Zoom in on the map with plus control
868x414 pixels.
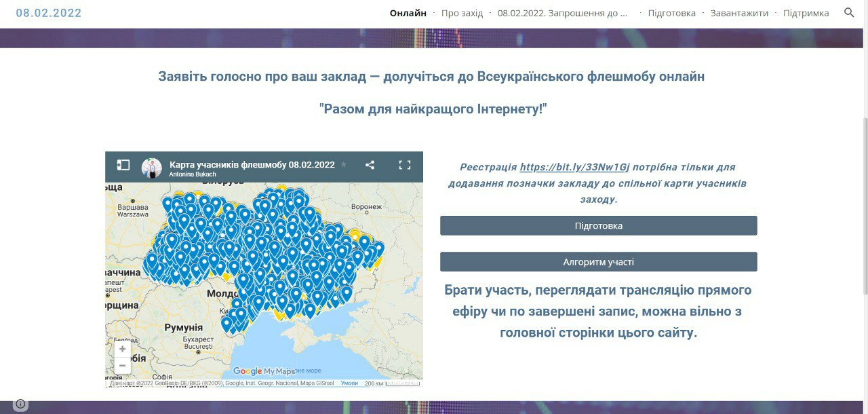(x=122, y=349)
